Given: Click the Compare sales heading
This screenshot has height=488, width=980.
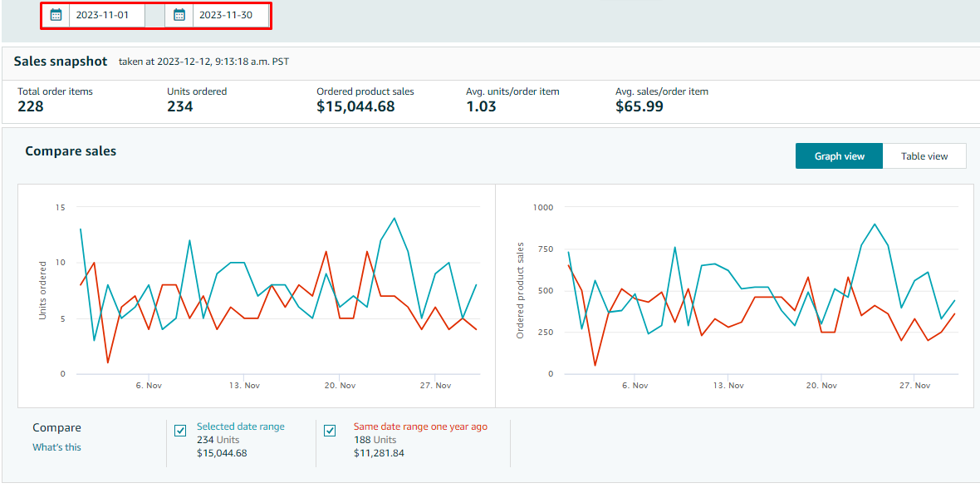Looking at the screenshot, I should point(71,151).
